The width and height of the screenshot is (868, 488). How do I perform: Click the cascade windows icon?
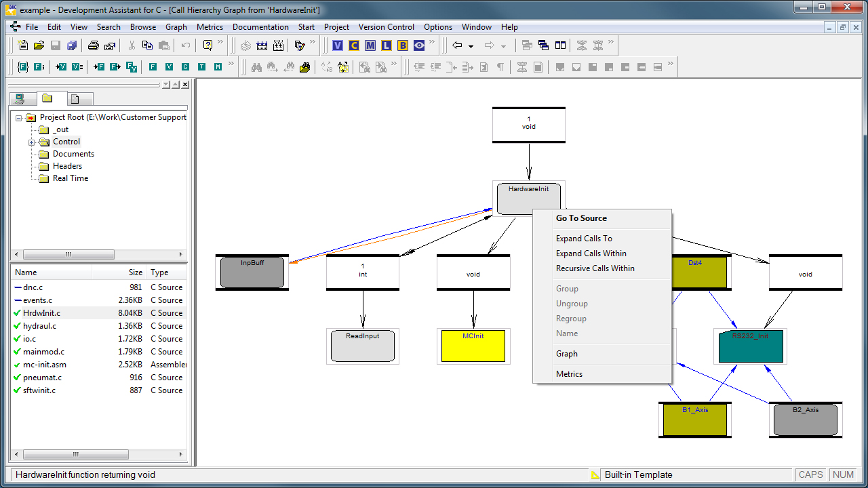click(544, 45)
